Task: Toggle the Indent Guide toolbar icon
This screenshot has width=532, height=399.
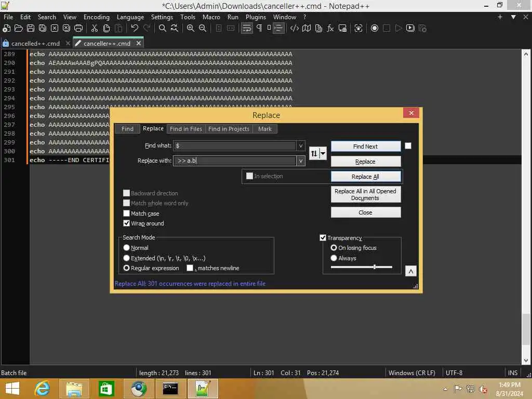Action: pyautogui.click(x=278, y=28)
